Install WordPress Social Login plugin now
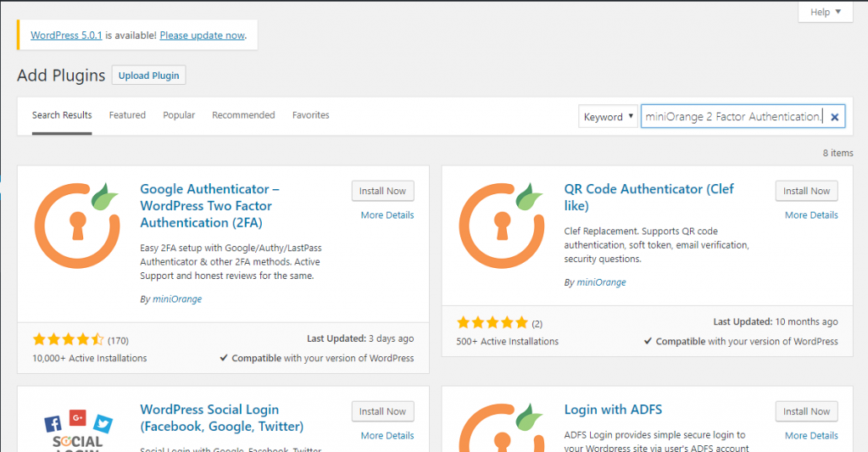Screen dimensions: 868x452 click(382, 411)
